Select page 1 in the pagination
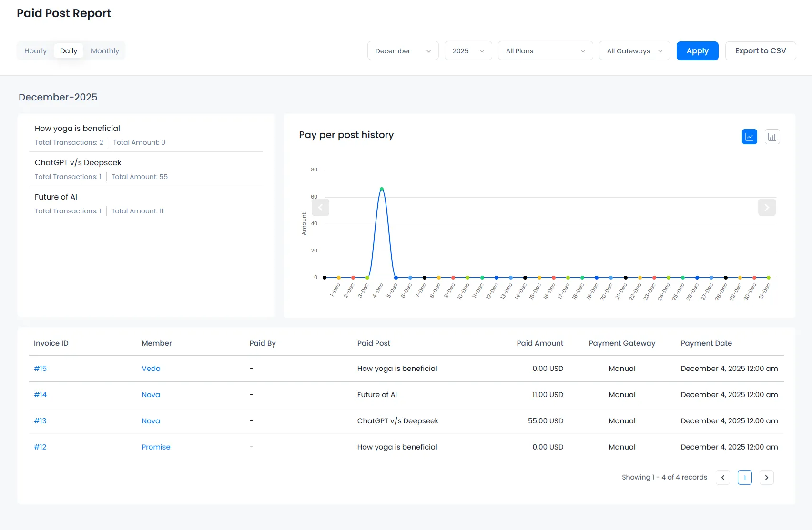The width and height of the screenshot is (812, 530). click(744, 477)
